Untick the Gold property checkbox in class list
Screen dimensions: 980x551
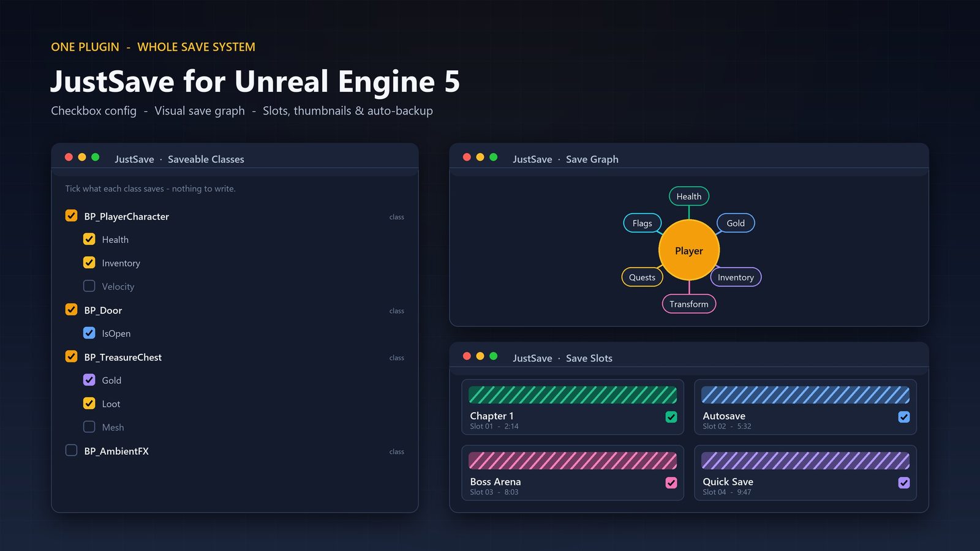tap(89, 380)
